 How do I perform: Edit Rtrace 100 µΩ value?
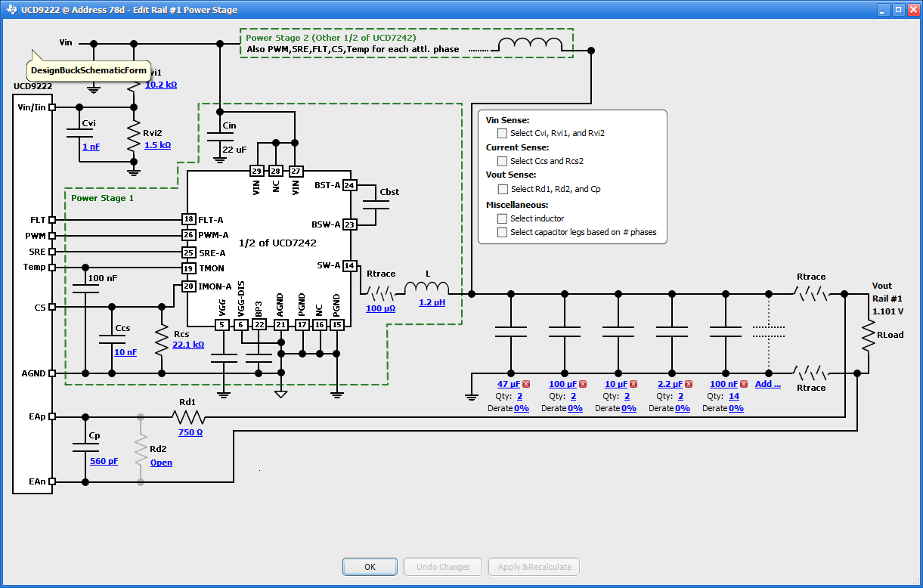click(380, 308)
